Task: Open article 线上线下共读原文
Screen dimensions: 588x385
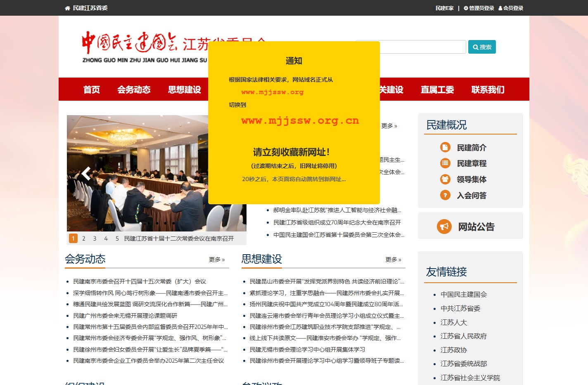Action: (325, 338)
